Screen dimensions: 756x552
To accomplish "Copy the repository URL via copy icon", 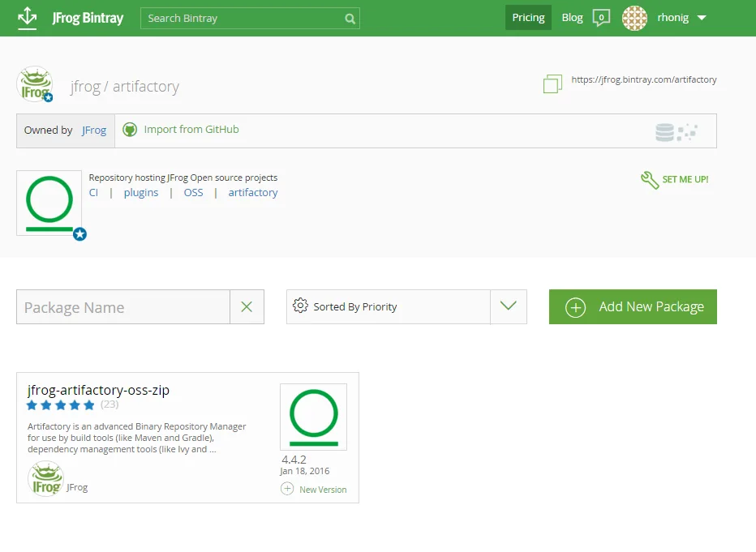I will click(552, 83).
